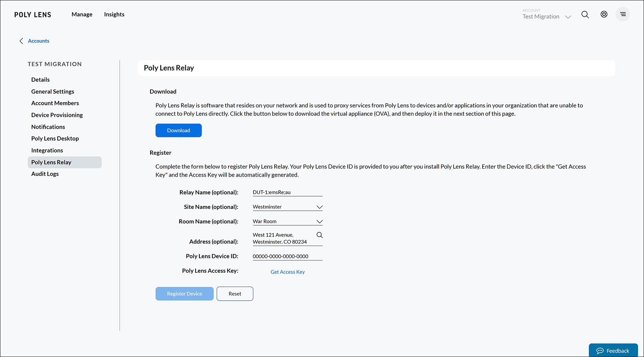Select Audit Logs in the sidebar
644x357 pixels.
pyautogui.click(x=45, y=174)
